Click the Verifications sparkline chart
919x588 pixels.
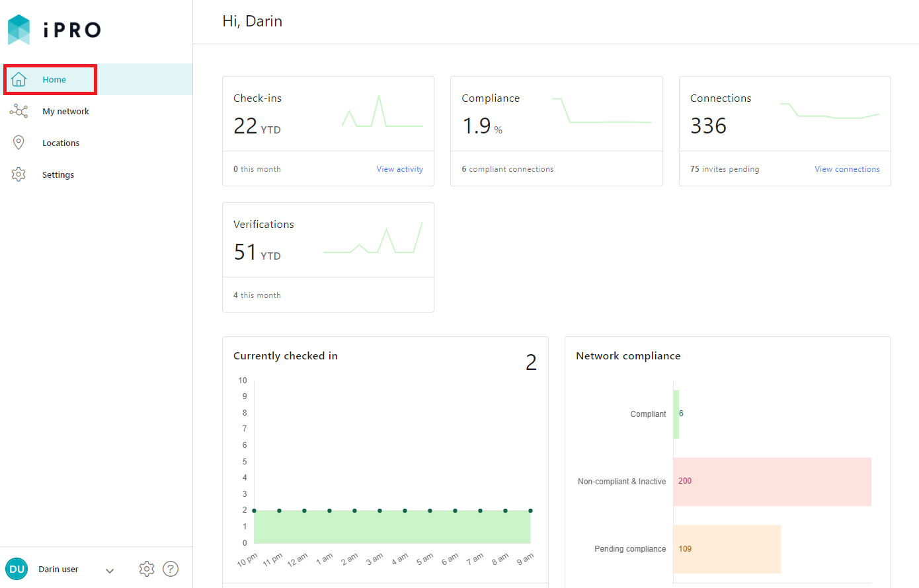pos(373,238)
